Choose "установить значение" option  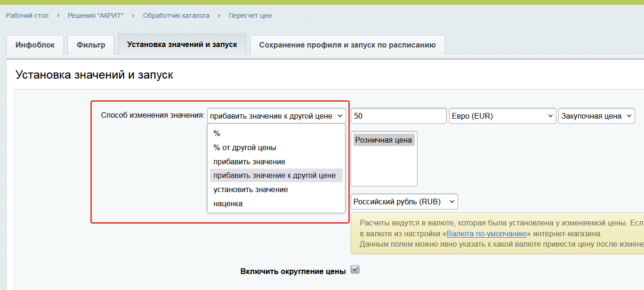[250, 190]
